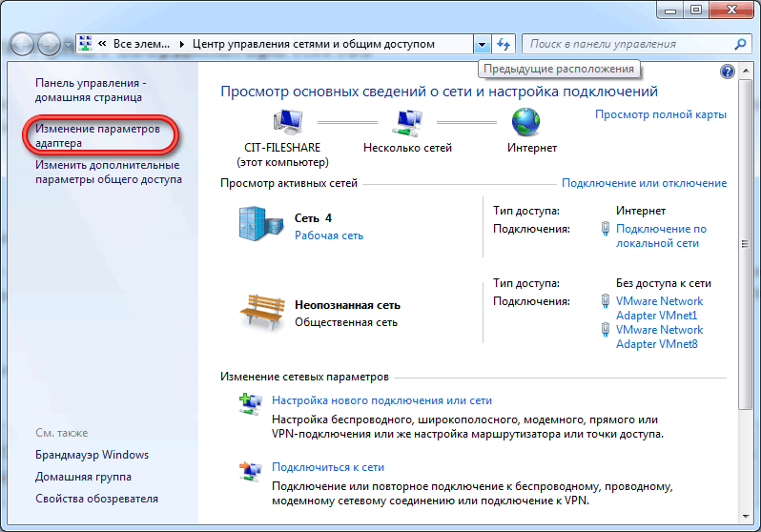Maximize the window
The width and height of the screenshot is (761, 532).
(696, 10)
